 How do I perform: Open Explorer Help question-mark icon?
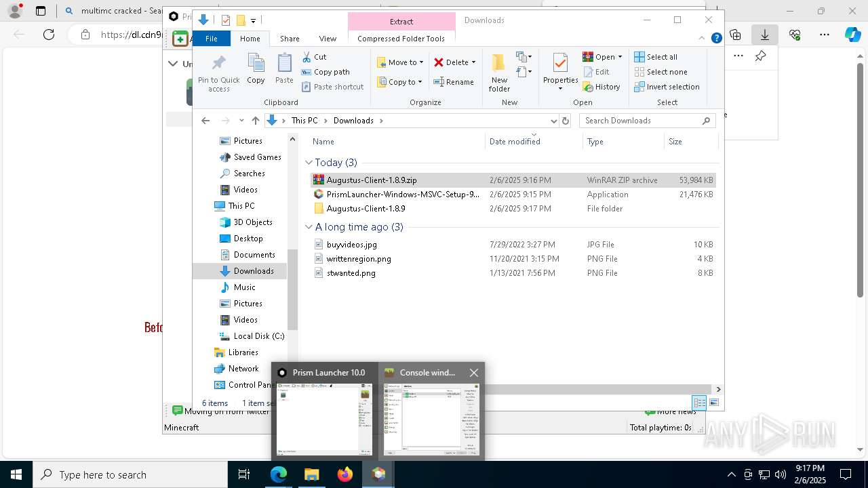[x=716, y=39]
